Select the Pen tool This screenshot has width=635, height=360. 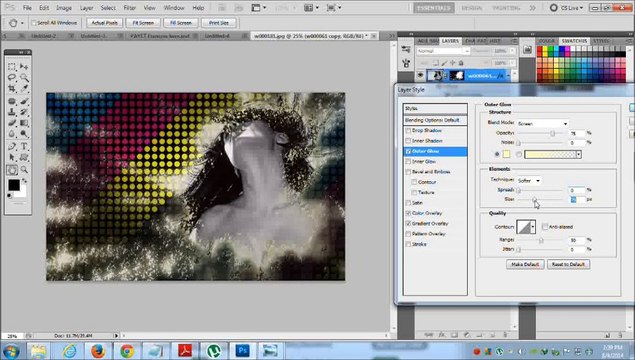(12, 146)
